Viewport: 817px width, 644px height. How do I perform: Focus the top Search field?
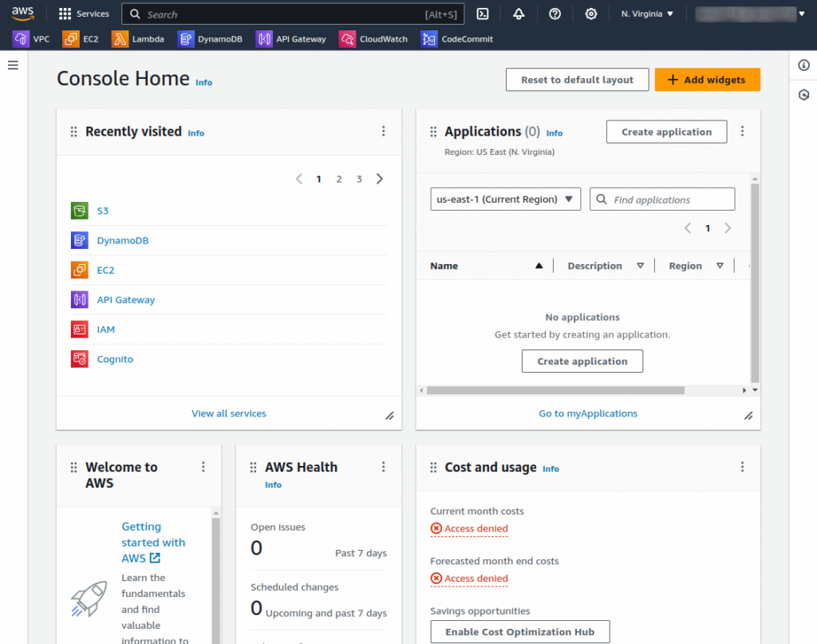click(x=293, y=14)
